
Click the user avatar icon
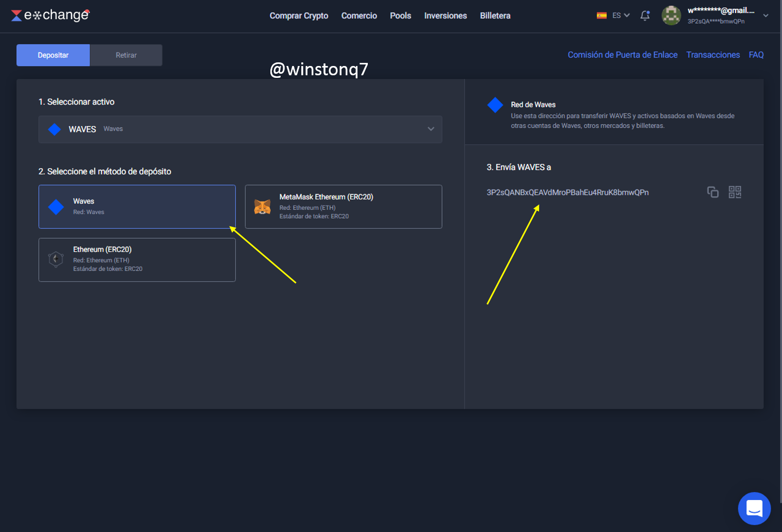[671, 15]
